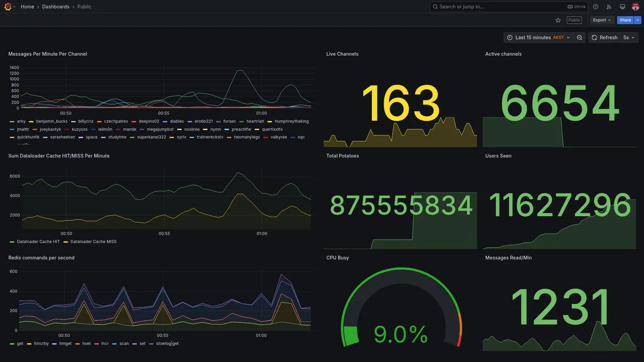
Task: Open the news feed RSS icon
Action: pos(609,7)
